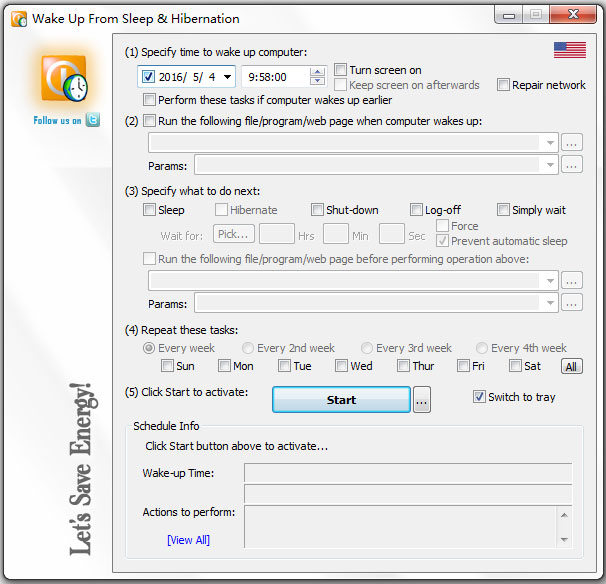Expand the wake-up program path combo box
Image resolution: width=606 pixels, height=584 pixels.
click(x=550, y=143)
